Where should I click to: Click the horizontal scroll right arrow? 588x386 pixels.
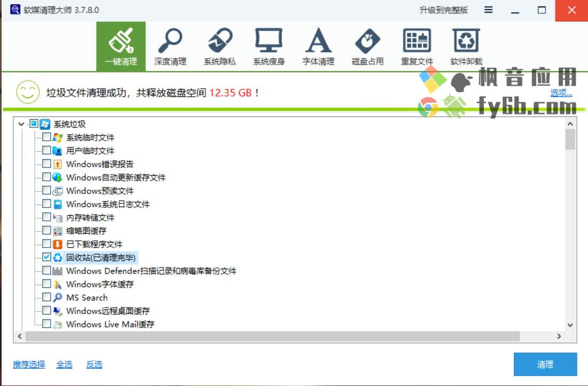click(x=559, y=336)
